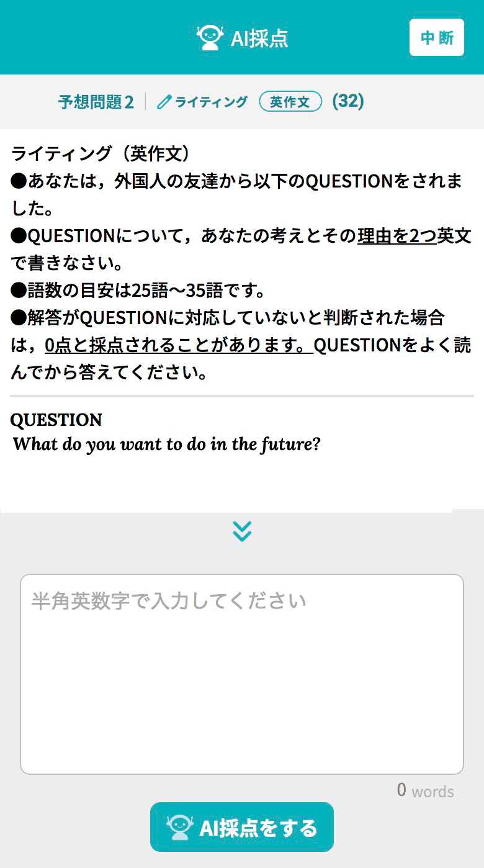The height and width of the screenshot is (868, 484).
Task: Click the 0 words counter
Action: (x=425, y=790)
